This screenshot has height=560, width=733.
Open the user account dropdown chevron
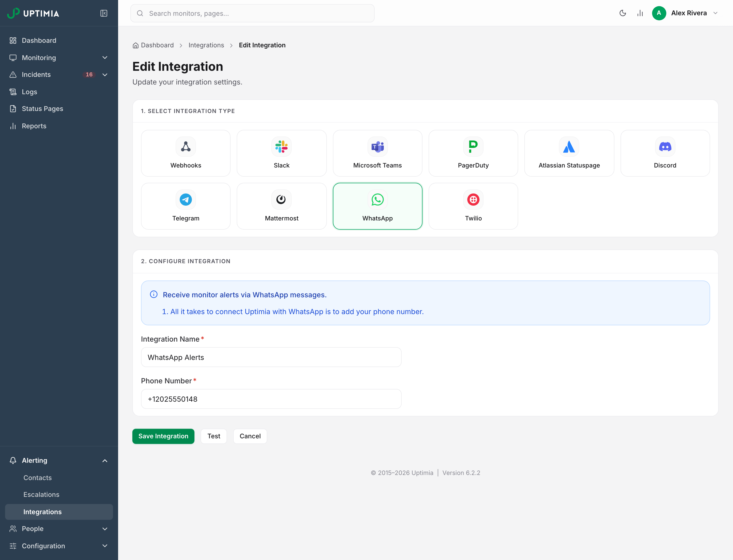coord(715,13)
